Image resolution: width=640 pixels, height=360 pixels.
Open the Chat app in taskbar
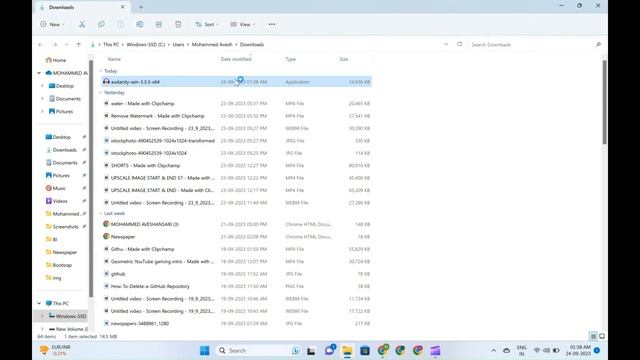(329, 350)
